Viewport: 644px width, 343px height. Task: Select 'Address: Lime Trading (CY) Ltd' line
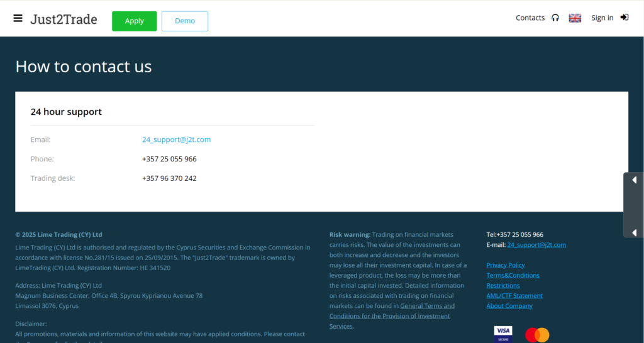(x=58, y=286)
